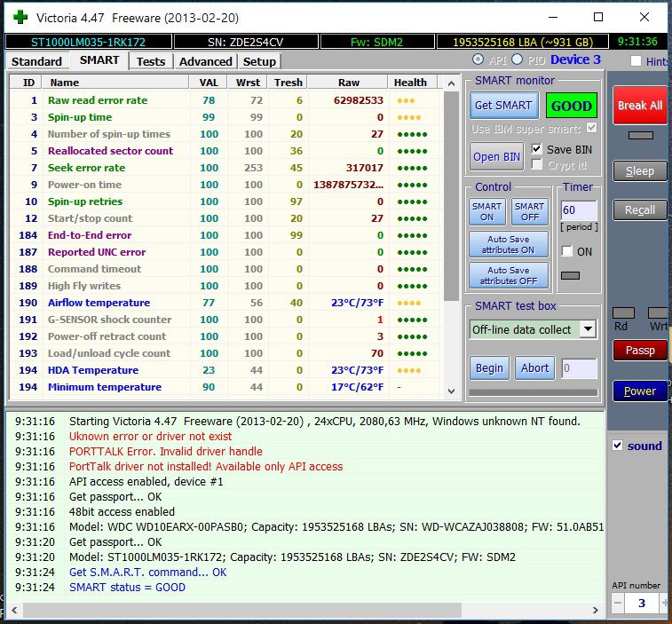Toggle the sound checkbox
This screenshot has height=624, width=672.
click(x=618, y=446)
